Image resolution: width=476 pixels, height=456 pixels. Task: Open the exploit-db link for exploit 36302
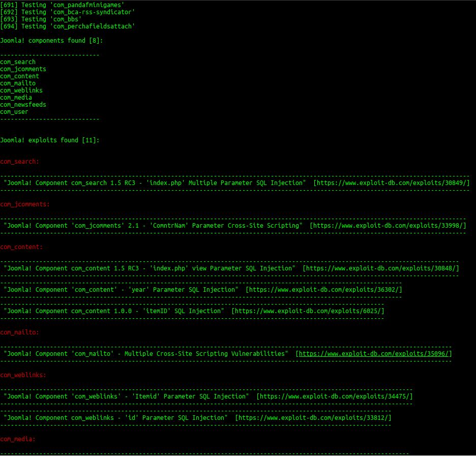click(x=323, y=290)
